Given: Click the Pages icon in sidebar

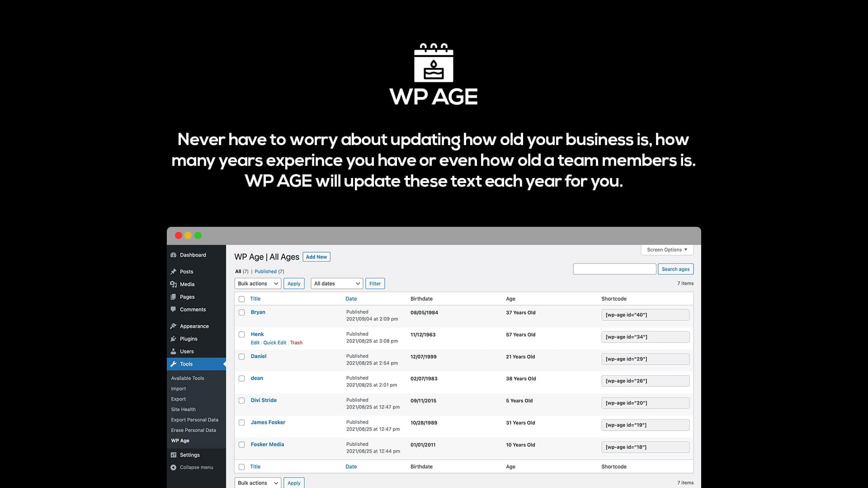Looking at the screenshot, I should (173, 297).
